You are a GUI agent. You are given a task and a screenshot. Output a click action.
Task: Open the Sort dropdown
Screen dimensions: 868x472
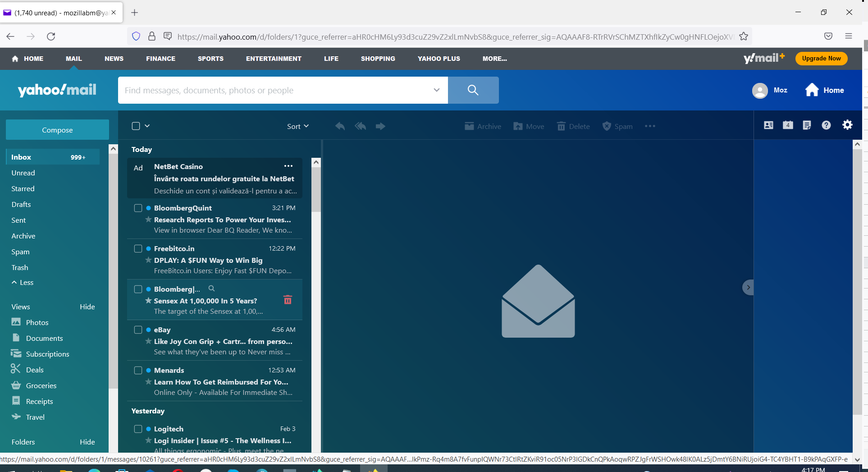click(298, 126)
